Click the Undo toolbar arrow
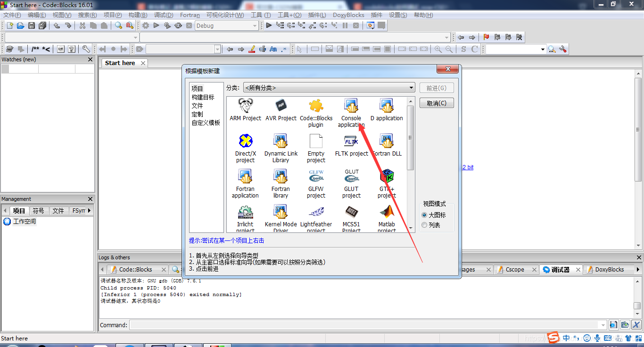Screen dimensions: 644x347 pos(57,25)
